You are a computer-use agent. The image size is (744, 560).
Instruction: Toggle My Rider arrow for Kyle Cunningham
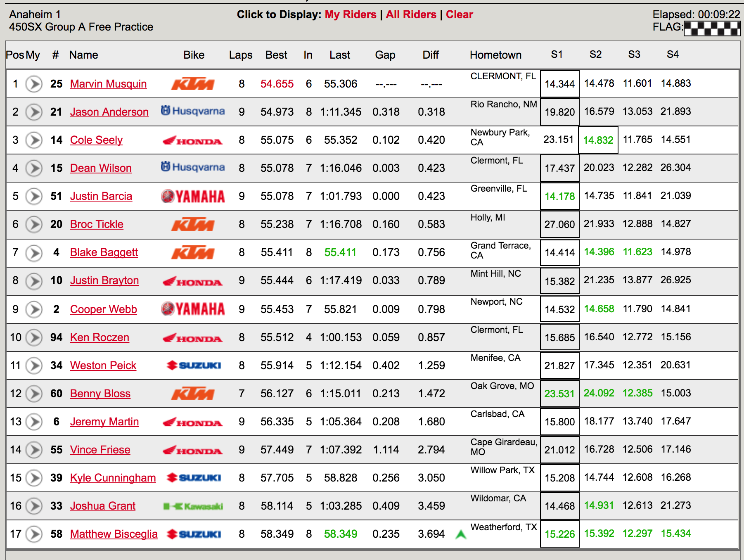(x=34, y=478)
